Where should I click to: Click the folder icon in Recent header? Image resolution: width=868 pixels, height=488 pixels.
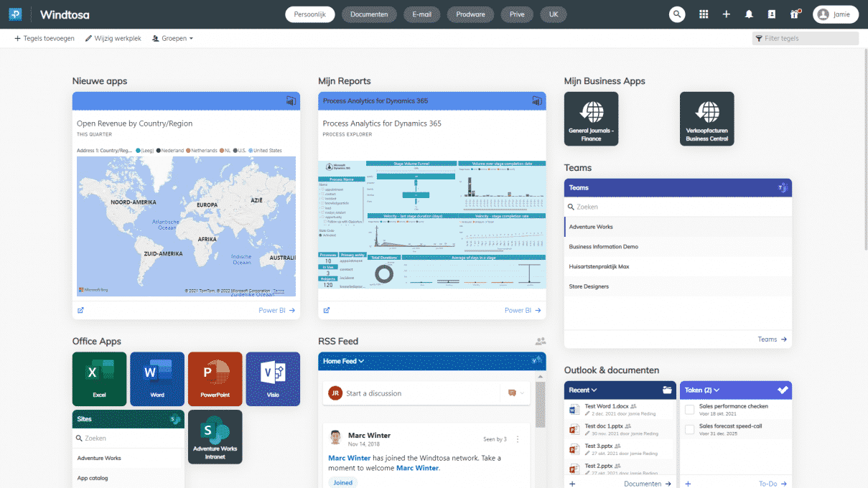point(667,390)
